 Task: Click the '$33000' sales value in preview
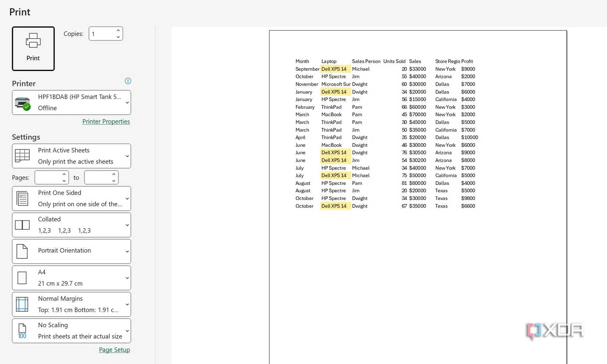[x=418, y=69]
